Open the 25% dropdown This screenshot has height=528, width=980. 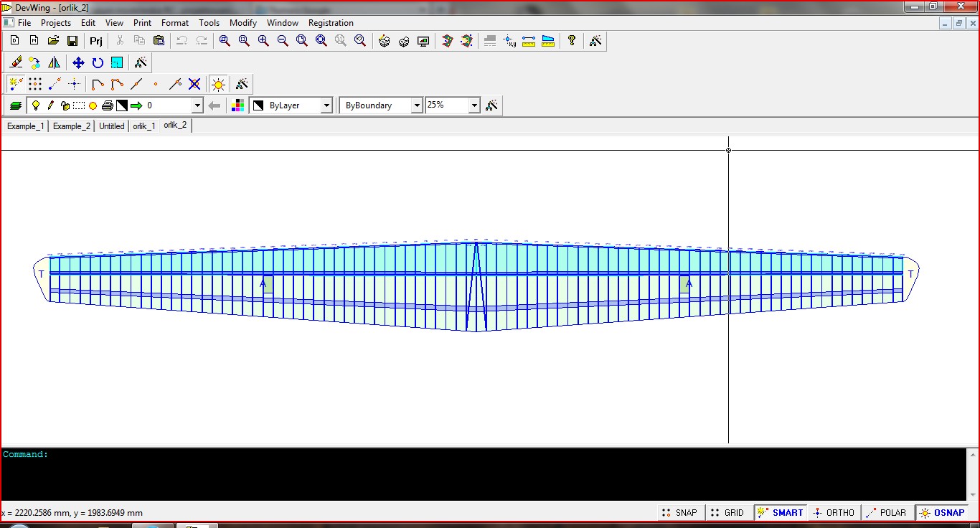click(x=473, y=105)
